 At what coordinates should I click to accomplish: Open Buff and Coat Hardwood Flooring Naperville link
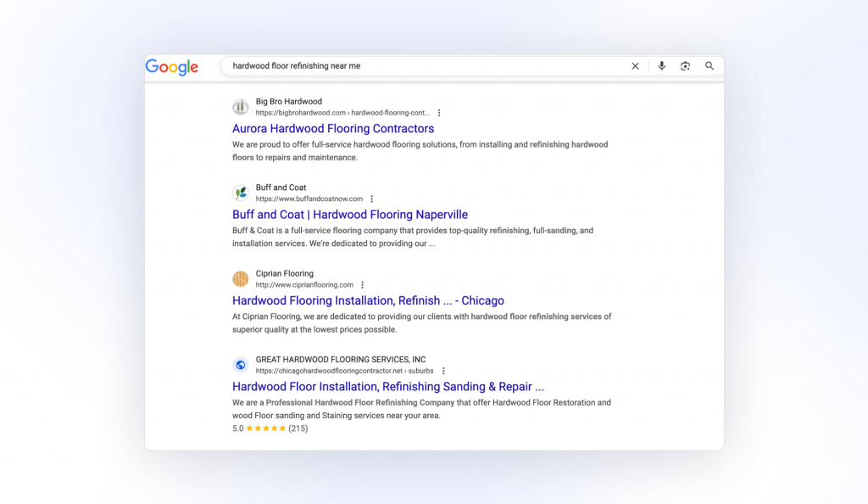tap(350, 215)
